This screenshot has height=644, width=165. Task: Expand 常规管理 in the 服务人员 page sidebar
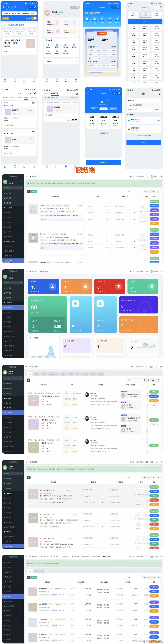13,193
